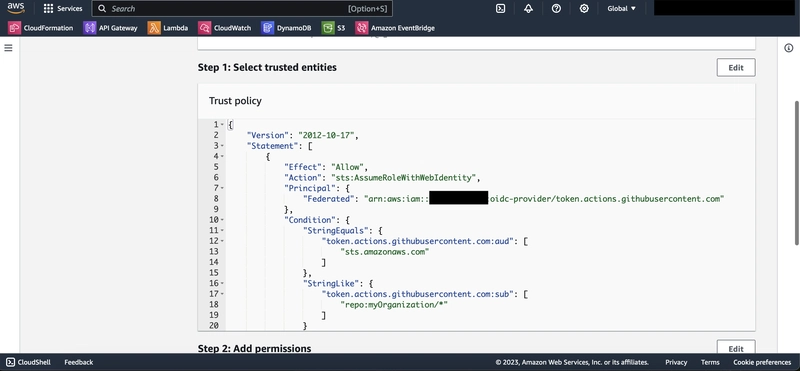Click "token.actions.githubusercontent.com:sub" key
This screenshot has width=800, height=371.
[x=416, y=294]
